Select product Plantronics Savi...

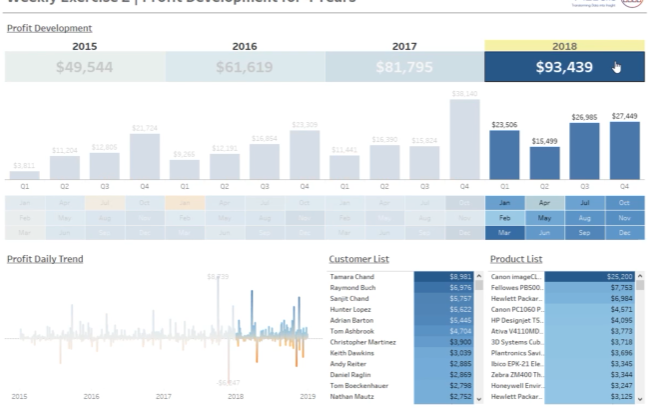pyautogui.click(x=562, y=353)
